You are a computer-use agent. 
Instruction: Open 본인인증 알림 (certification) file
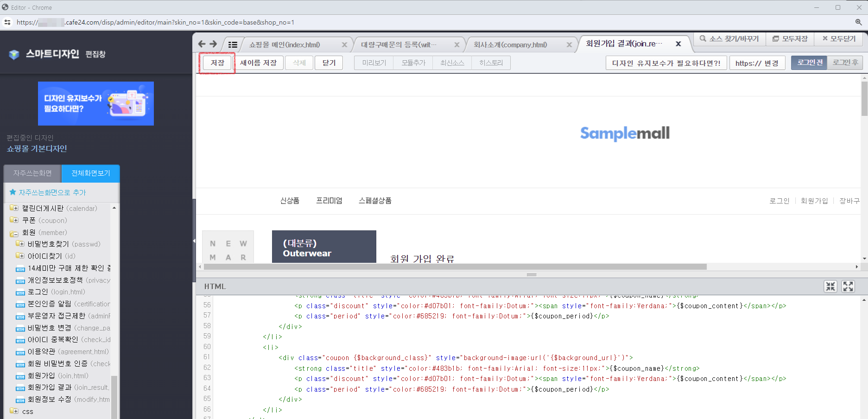pyautogui.click(x=63, y=304)
